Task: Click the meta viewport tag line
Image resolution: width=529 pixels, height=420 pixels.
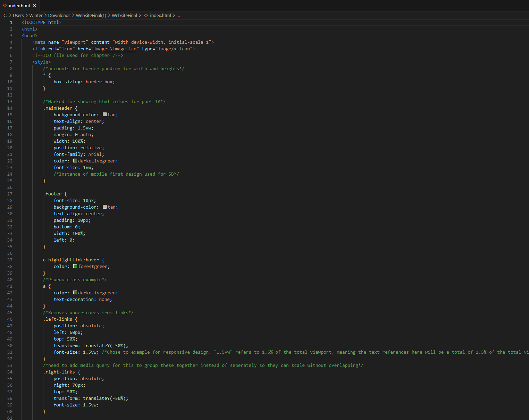Action: 123,42
